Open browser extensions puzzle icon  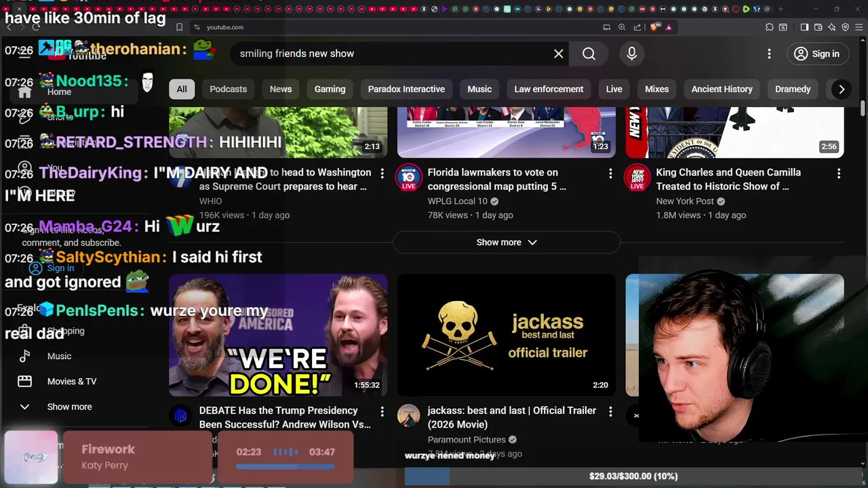click(x=770, y=27)
